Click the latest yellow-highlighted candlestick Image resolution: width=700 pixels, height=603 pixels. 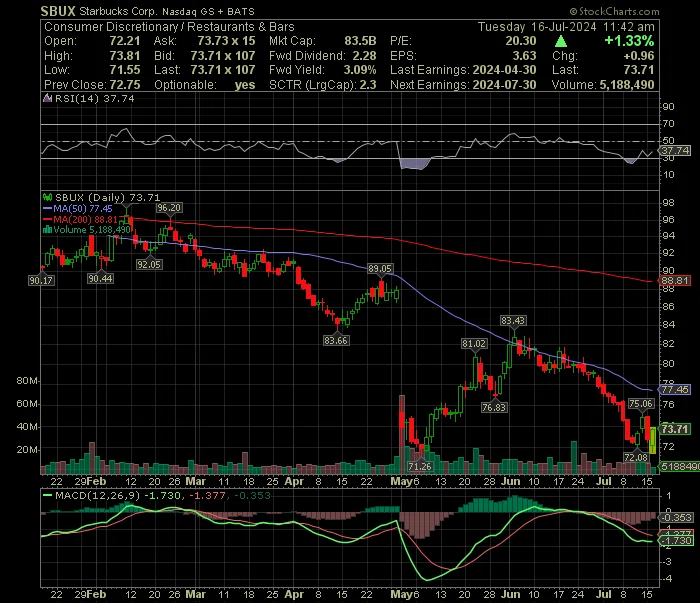click(653, 440)
